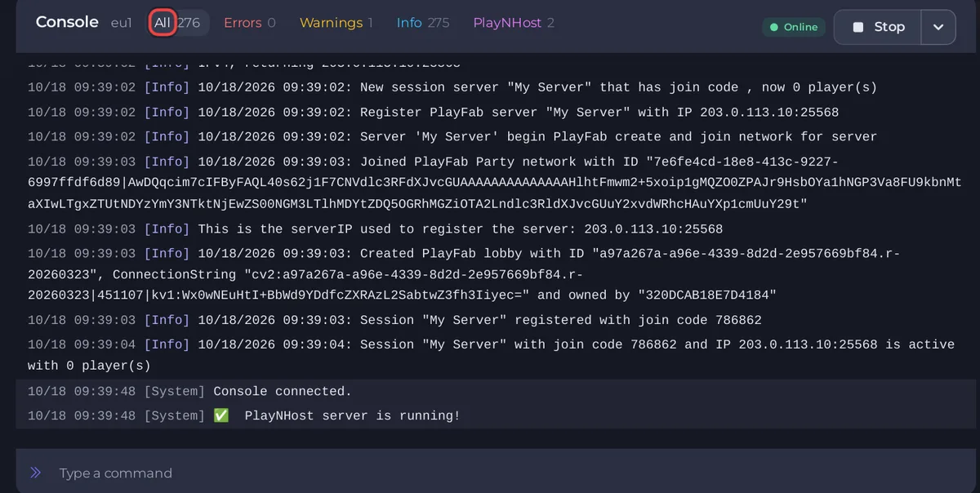The height and width of the screenshot is (493, 980).
Task: Click the square icon on Stop button
Action: (x=857, y=27)
